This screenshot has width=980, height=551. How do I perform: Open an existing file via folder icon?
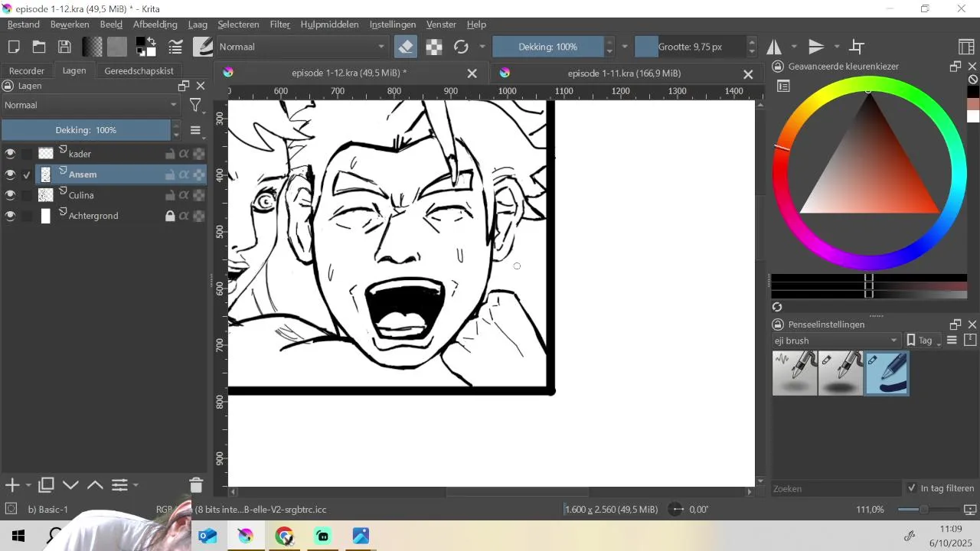39,47
